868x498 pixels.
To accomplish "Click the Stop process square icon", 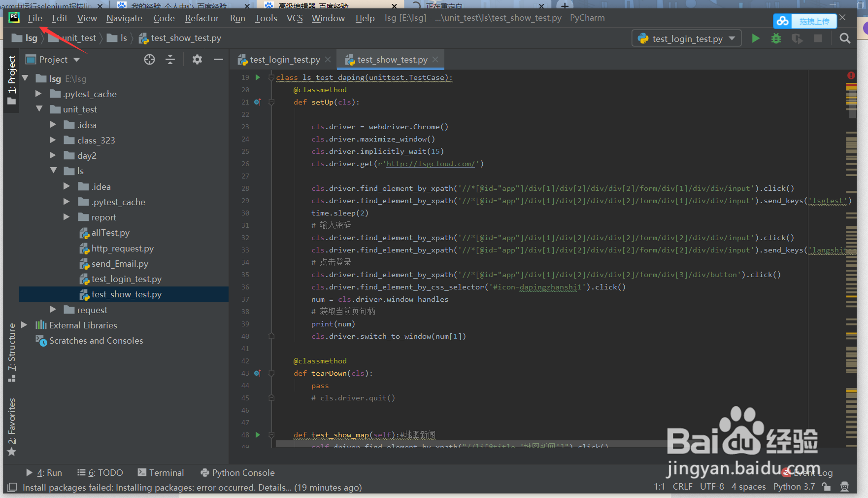I will tap(818, 38).
